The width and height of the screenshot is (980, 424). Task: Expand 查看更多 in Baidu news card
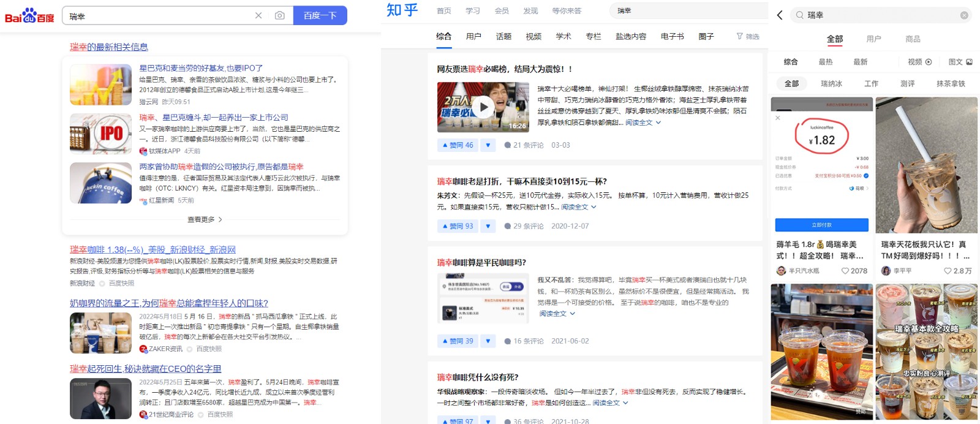(x=205, y=219)
